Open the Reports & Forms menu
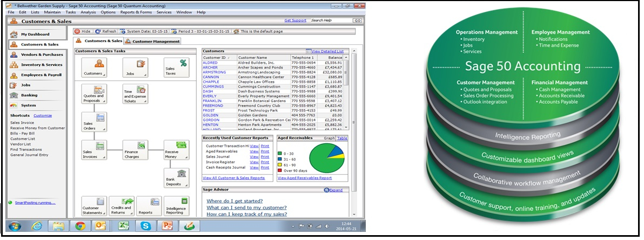 coord(136,12)
